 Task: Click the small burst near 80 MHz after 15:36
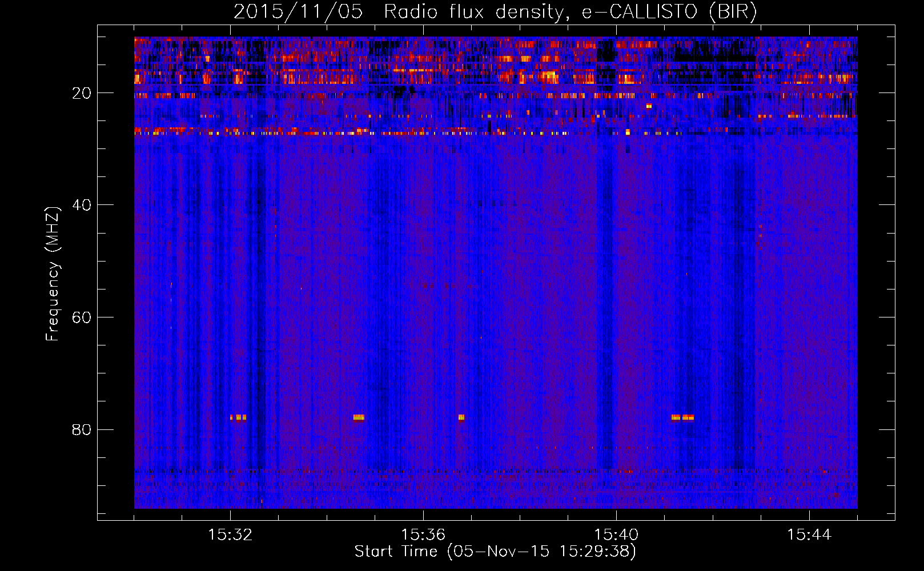(461, 417)
